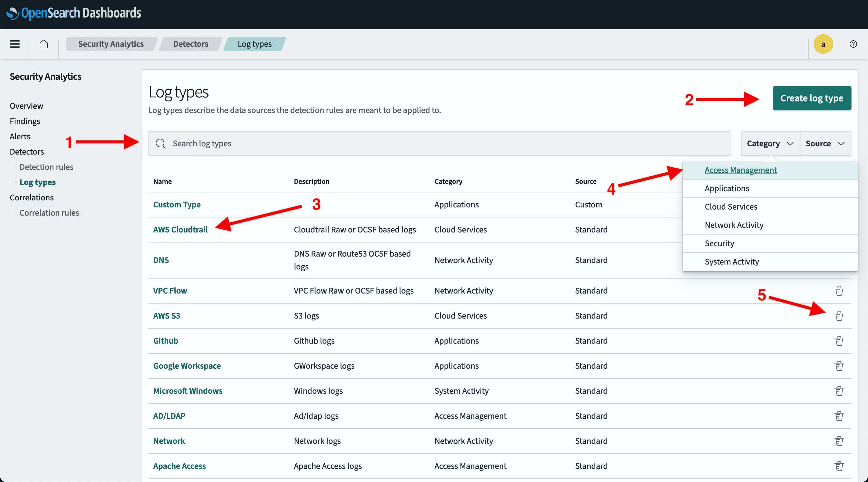Switch to the Detectors breadcrumb tab
Viewport: 868px width, 482px height.
coord(190,44)
